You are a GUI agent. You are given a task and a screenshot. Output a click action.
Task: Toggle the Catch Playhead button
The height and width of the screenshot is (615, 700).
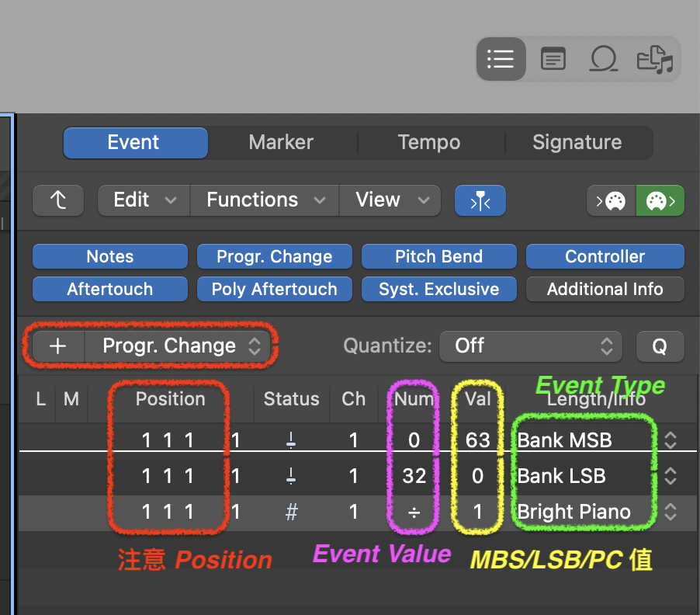coord(480,200)
